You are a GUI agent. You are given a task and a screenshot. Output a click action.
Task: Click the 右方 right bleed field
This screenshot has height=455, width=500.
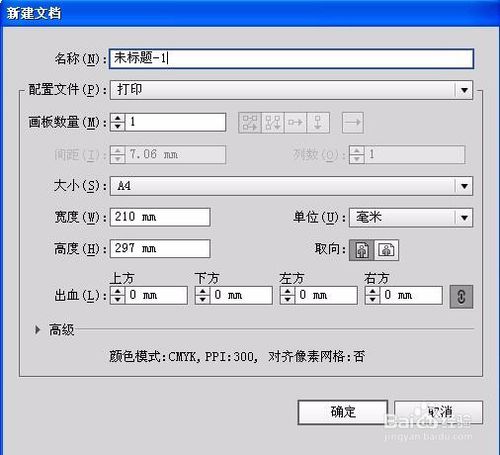pyautogui.click(x=411, y=295)
